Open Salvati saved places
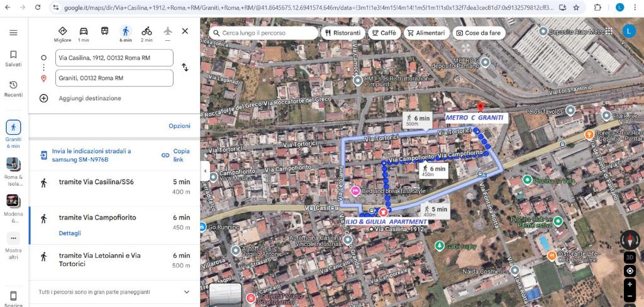The width and height of the screenshot is (644, 307). click(13, 59)
